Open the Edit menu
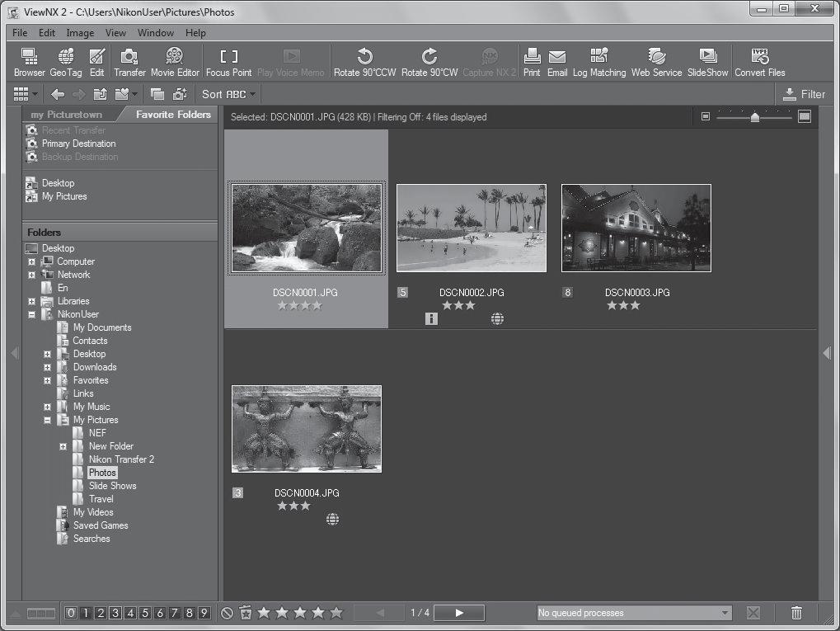The width and height of the screenshot is (840, 631). tap(47, 33)
